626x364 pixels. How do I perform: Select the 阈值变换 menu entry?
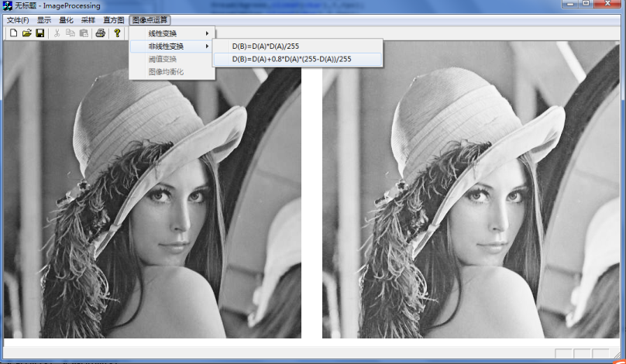pyautogui.click(x=173, y=59)
